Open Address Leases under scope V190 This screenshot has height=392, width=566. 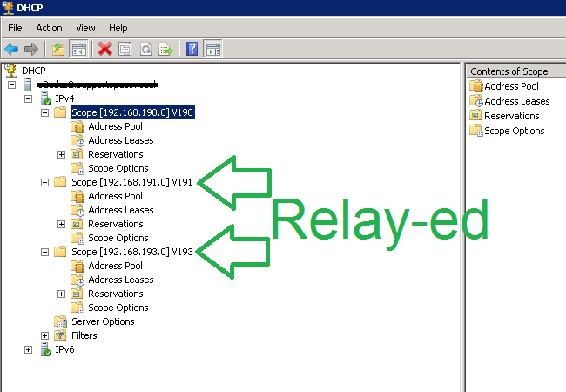[120, 140]
